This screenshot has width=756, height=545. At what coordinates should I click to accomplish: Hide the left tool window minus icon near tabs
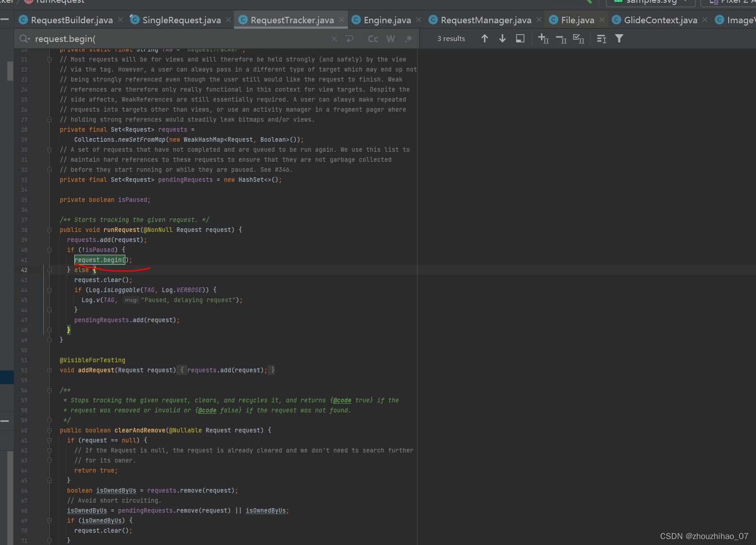[5, 19]
